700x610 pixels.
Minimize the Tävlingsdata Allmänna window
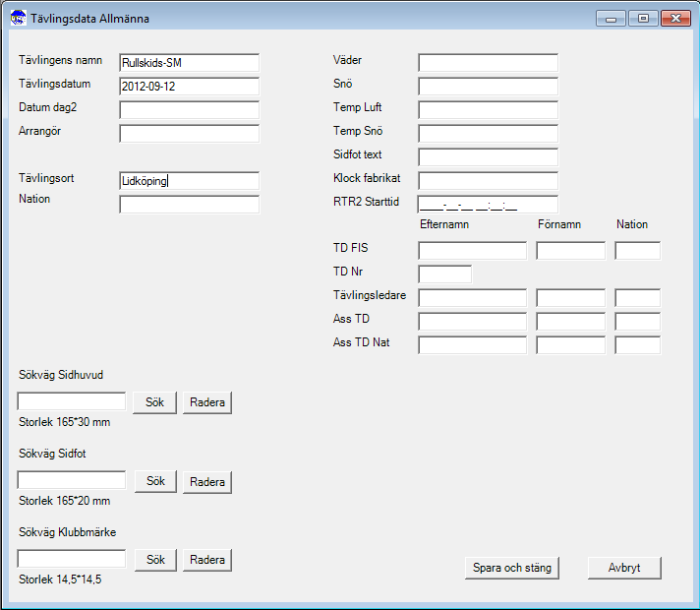(611, 19)
